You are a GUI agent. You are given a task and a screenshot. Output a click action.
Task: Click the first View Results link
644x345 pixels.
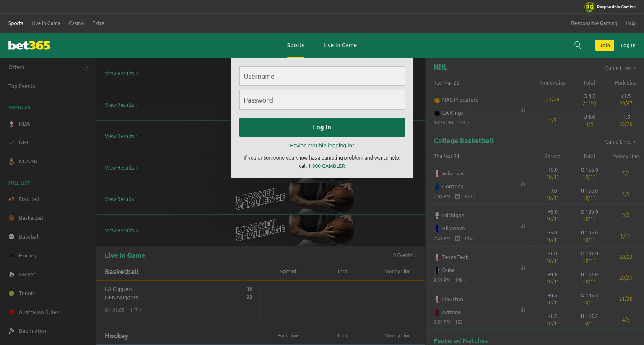121,73
